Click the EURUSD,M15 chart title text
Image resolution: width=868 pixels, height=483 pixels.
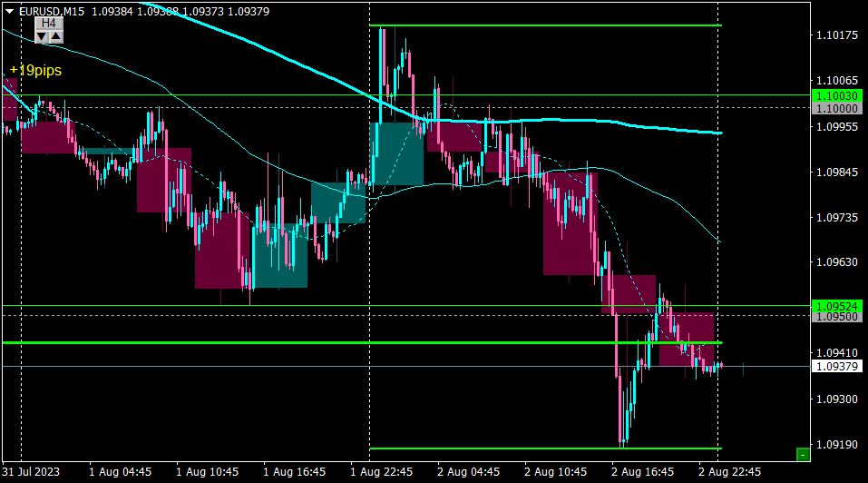pyautogui.click(x=52, y=12)
